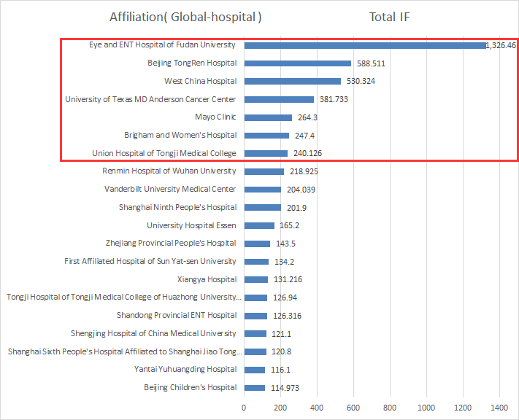Click the West China Hospital label

pos(201,81)
